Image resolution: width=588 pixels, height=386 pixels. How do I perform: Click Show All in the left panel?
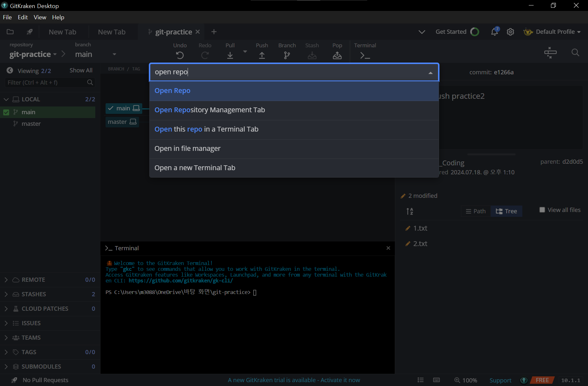pos(81,70)
